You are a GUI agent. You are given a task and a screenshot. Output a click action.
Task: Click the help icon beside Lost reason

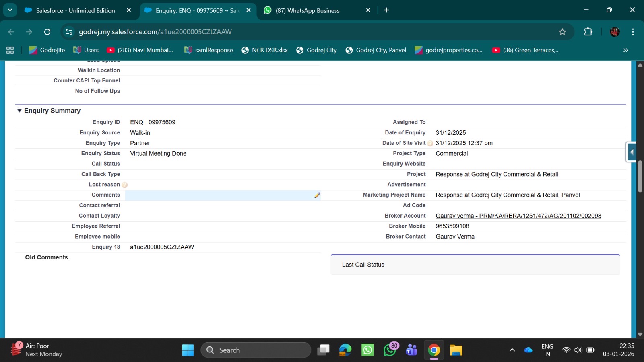coord(125,185)
